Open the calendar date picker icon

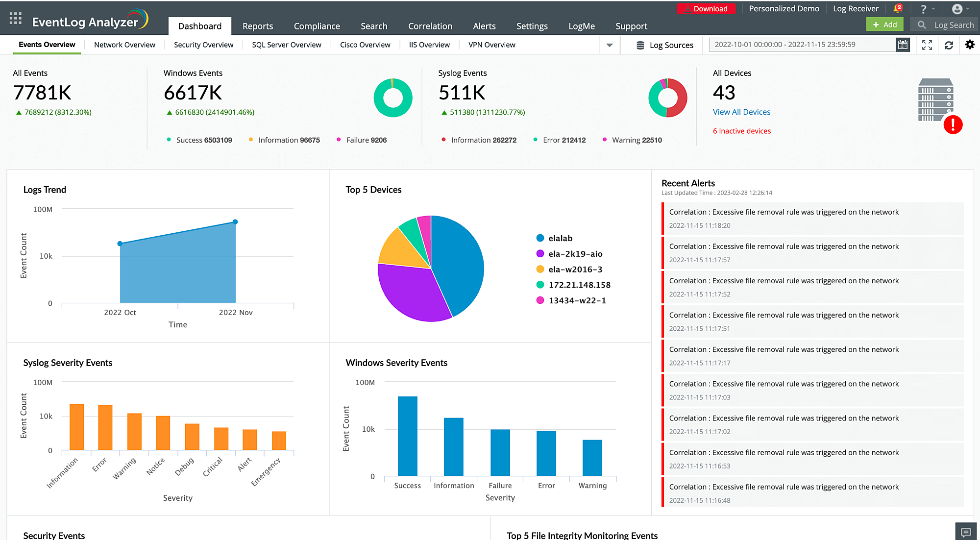tap(903, 45)
